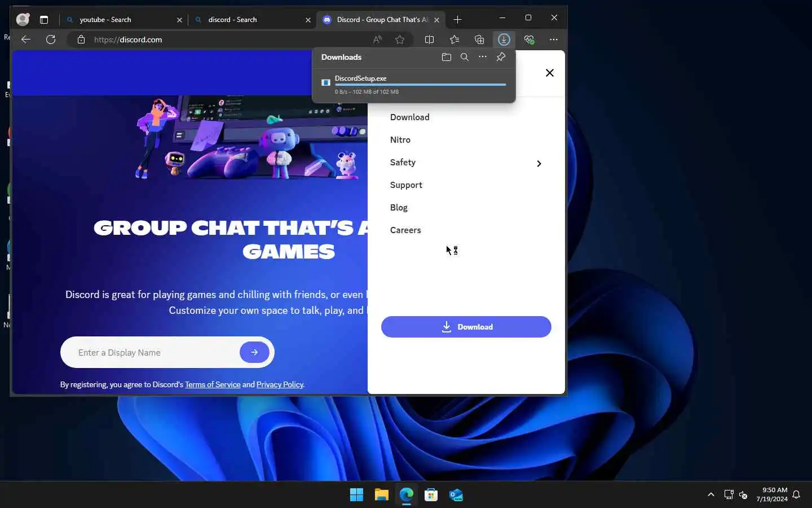Open network icon in system tray

pos(729,495)
